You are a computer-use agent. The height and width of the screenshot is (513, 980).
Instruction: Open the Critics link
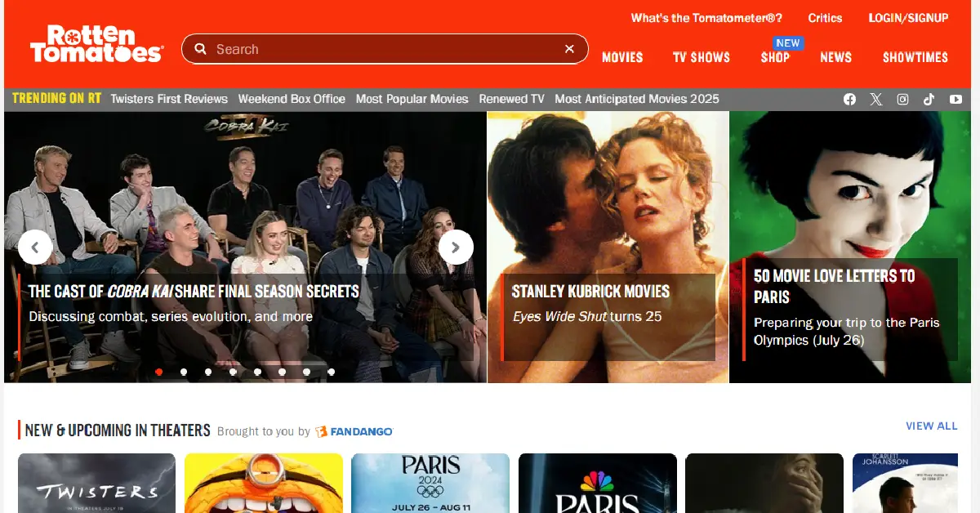[825, 18]
